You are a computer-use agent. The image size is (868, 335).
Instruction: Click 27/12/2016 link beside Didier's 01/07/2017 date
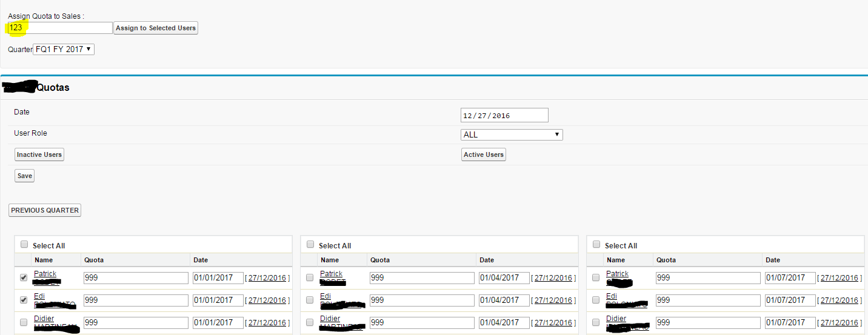(840, 323)
